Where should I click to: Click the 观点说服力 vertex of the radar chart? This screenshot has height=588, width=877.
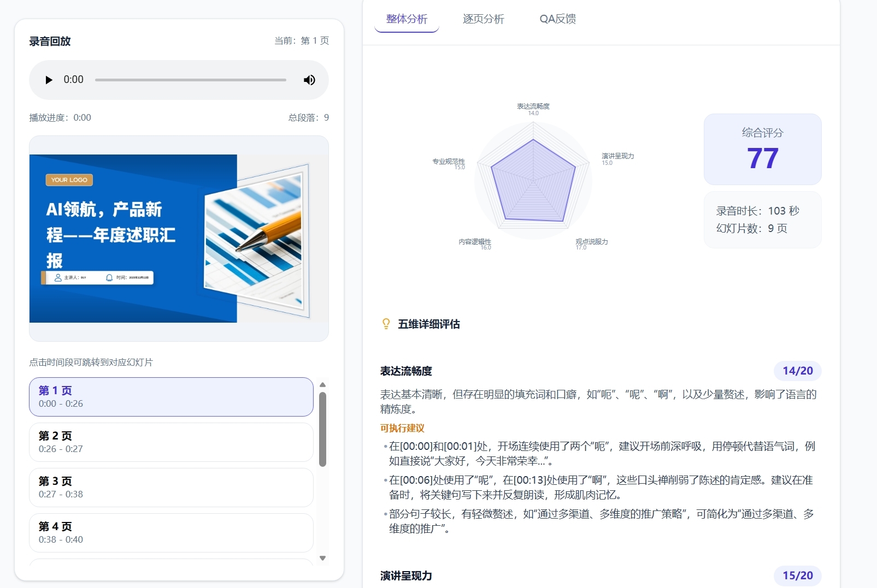tap(591, 241)
